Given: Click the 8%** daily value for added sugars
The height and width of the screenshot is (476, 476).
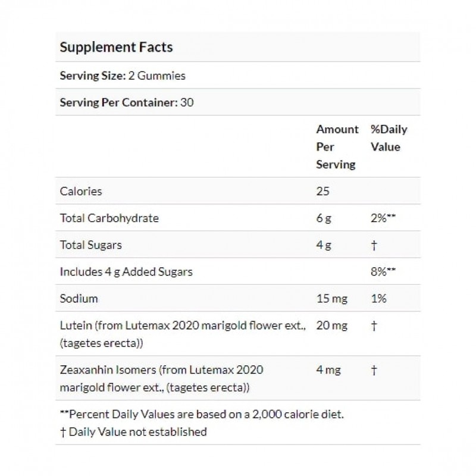Looking at the screenshot, I should [x=383, y=271].
